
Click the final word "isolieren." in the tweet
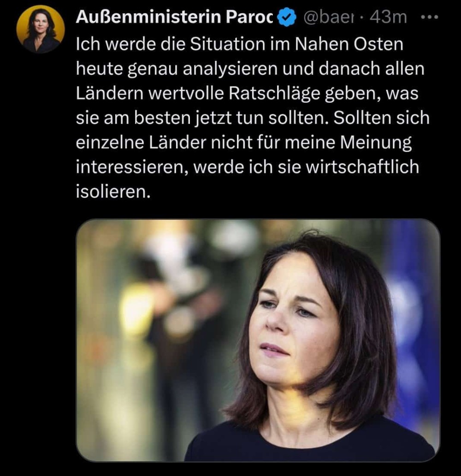click(113, 192)
